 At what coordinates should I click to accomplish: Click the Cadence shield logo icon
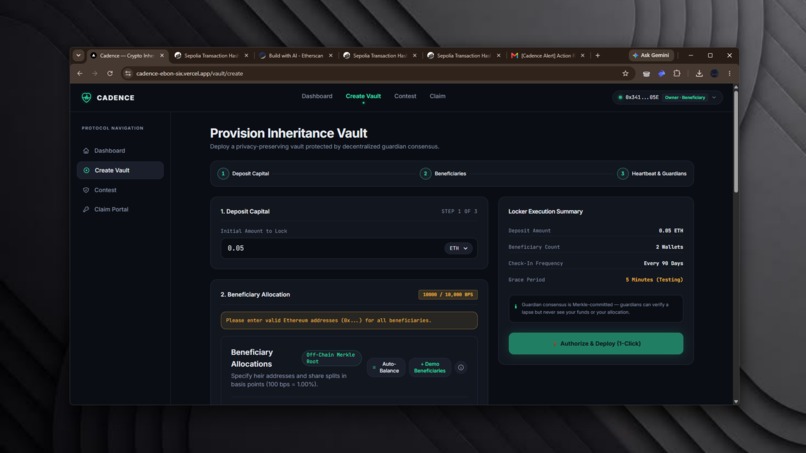(86, 98)
